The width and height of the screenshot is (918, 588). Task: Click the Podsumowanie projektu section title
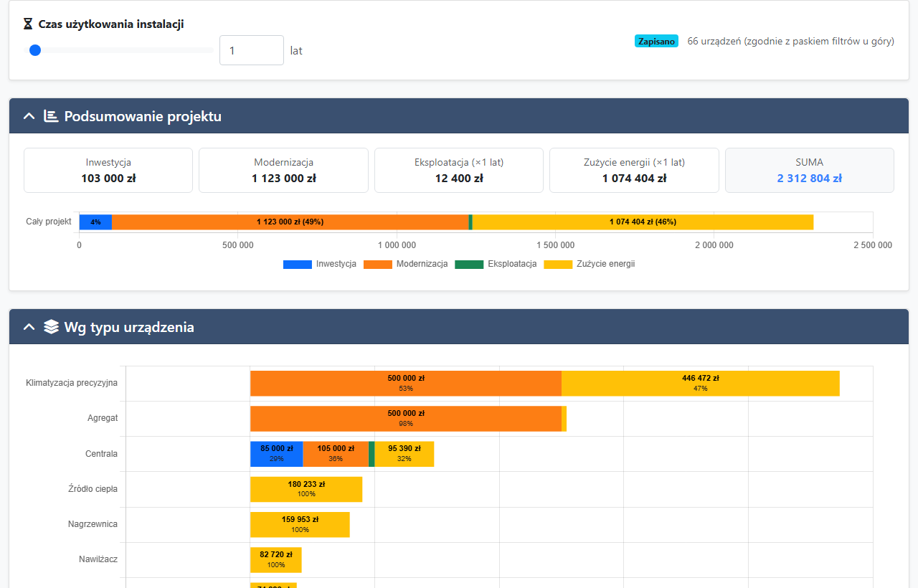tap(143, 116)
